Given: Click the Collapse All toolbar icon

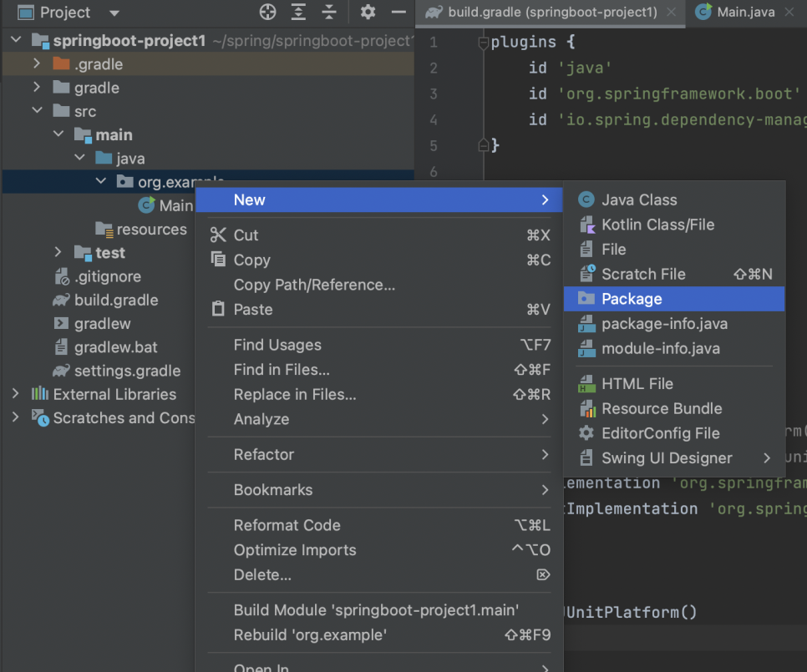Looking at the screenshot, I should 329,12.
